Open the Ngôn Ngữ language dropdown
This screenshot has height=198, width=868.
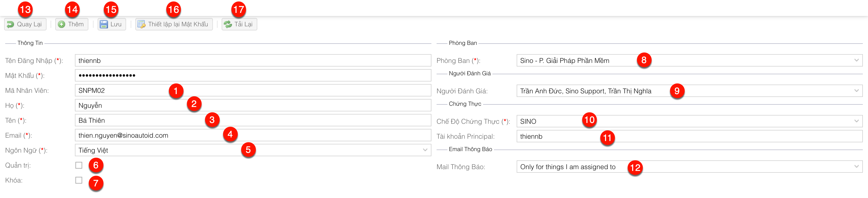pyautogui.click(x=425, y=150)
